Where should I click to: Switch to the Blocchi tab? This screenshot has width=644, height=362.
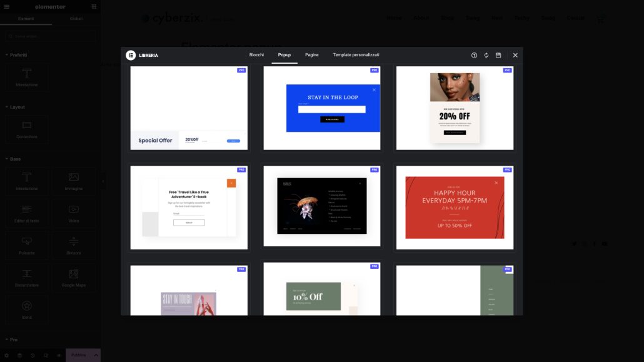point(256,54)
